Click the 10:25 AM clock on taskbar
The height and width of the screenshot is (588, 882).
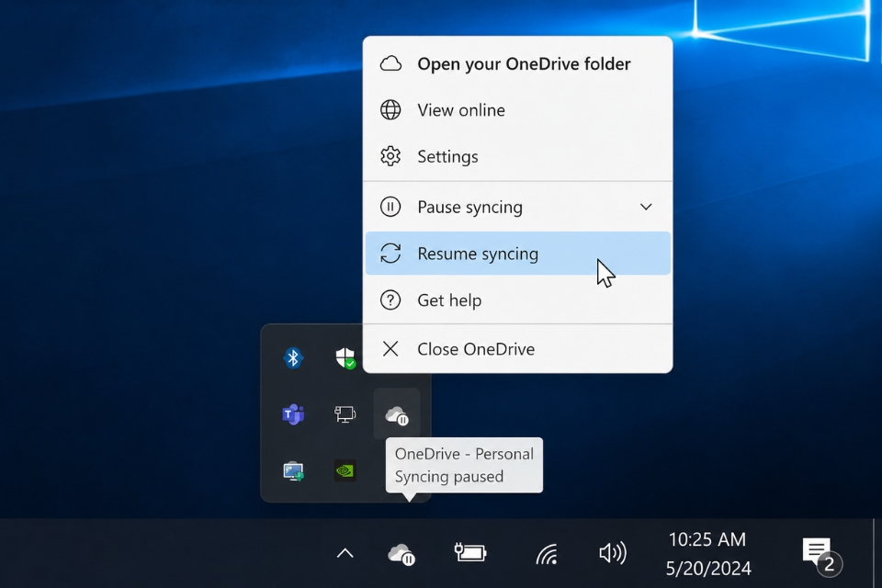(x=707, y=539)
